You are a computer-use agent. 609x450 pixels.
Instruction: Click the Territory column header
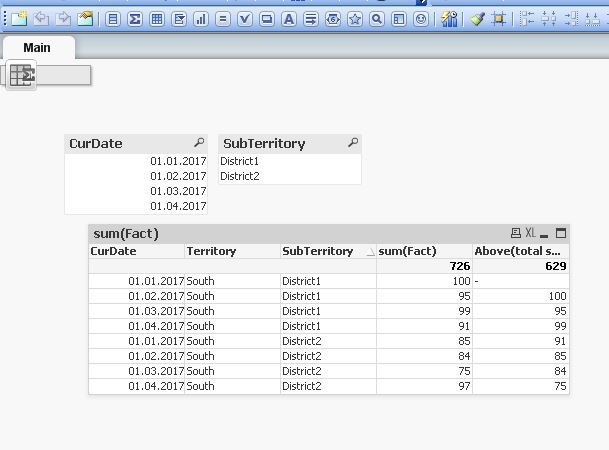[232, 251]
